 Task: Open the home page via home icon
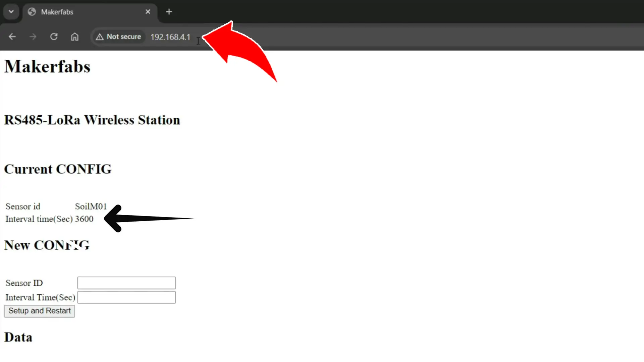point(75,37)
